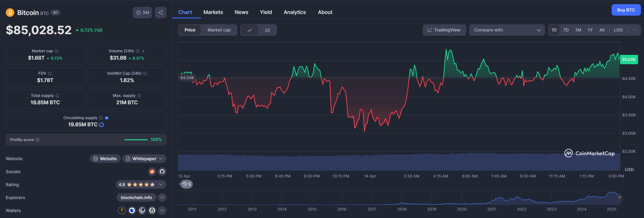Add Bitcoin to watchlist with star button
Viewport: 644px width, 218px height.
142,13
